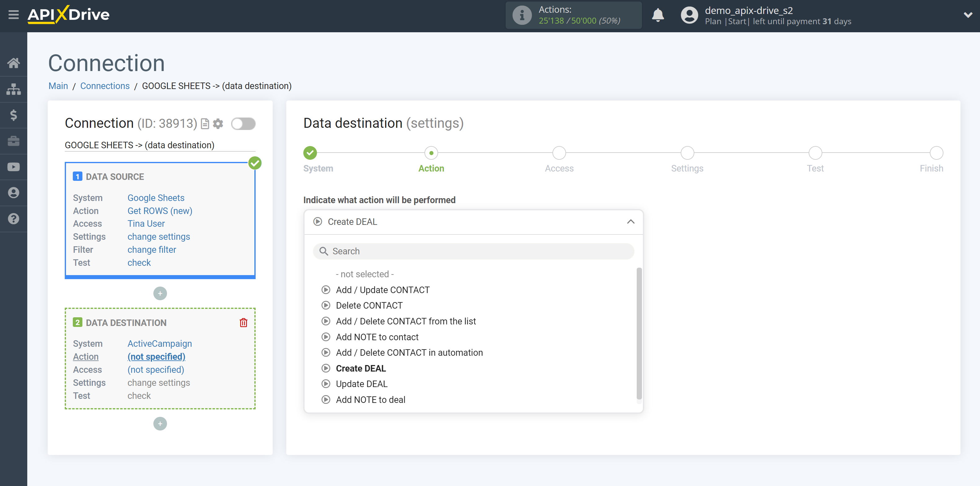Click the Access (not specified) link
The height and width of the screenshot is (486, 980).
tap(156, 369)
